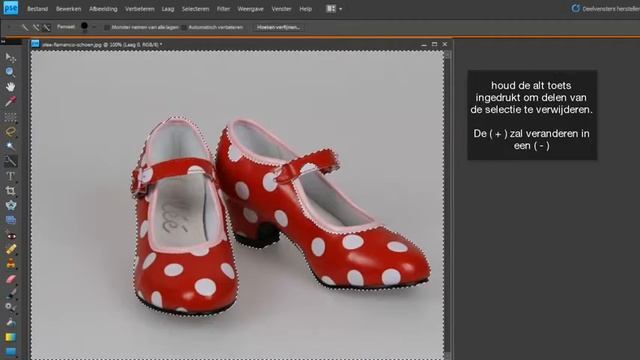Click the PSE application logo
Screen dimensions: 640x360
point(11,8)
